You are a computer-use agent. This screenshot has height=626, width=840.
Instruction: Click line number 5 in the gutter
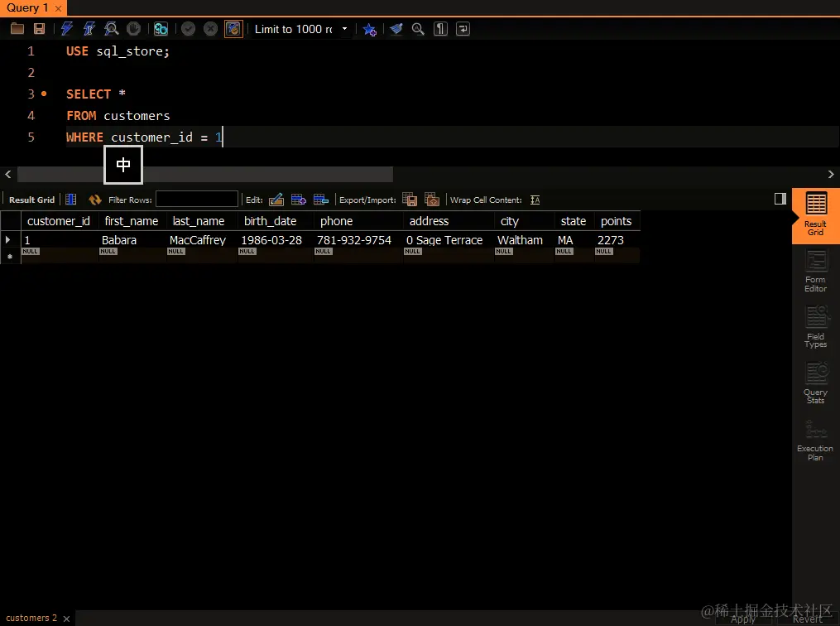click(x=31, y=137)
